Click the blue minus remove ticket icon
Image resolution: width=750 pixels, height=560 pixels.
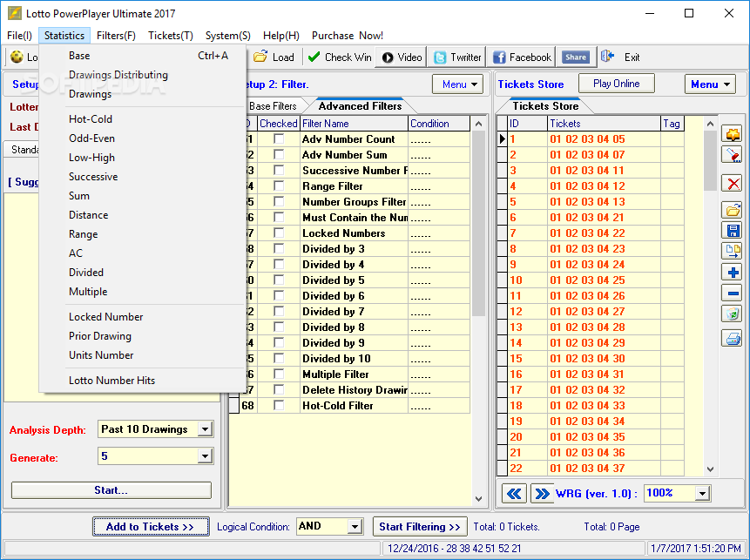tap(733, 293)
